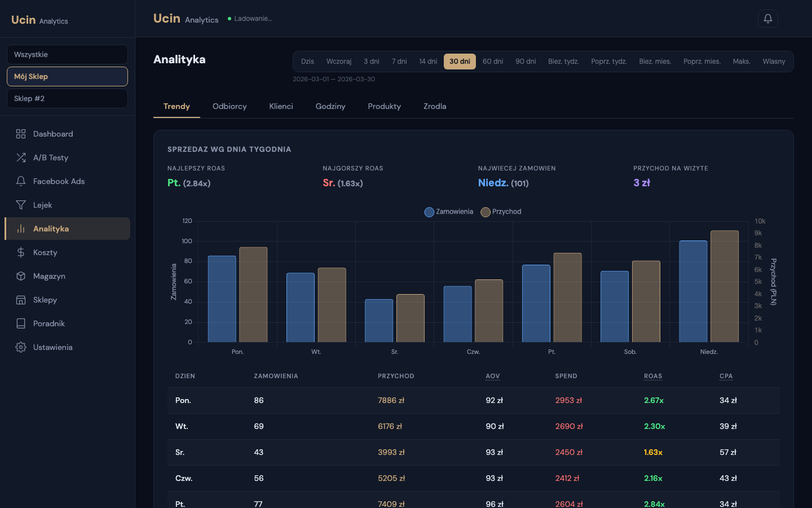Open Ustawienia settings page
The image size is (812, 508).
[67, 347]
